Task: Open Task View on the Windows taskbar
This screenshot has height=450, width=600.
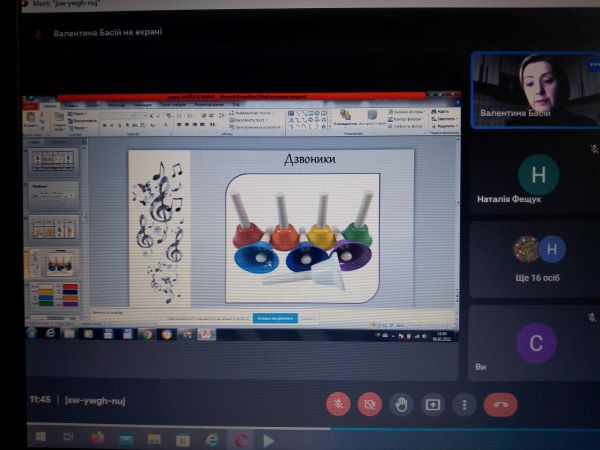Action: tap(68, 437)
